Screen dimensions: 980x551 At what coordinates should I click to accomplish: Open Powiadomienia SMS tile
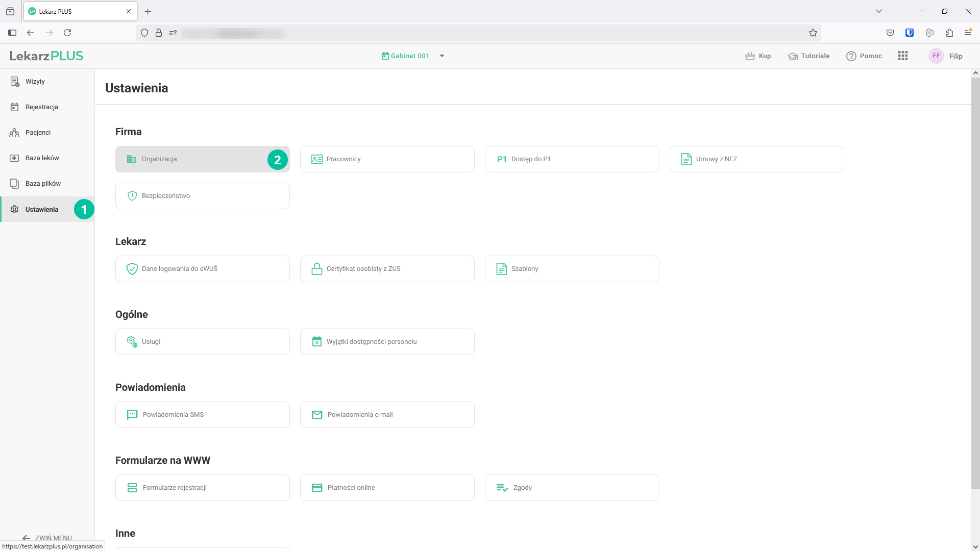pyautogui.click(x=202, y=415)
